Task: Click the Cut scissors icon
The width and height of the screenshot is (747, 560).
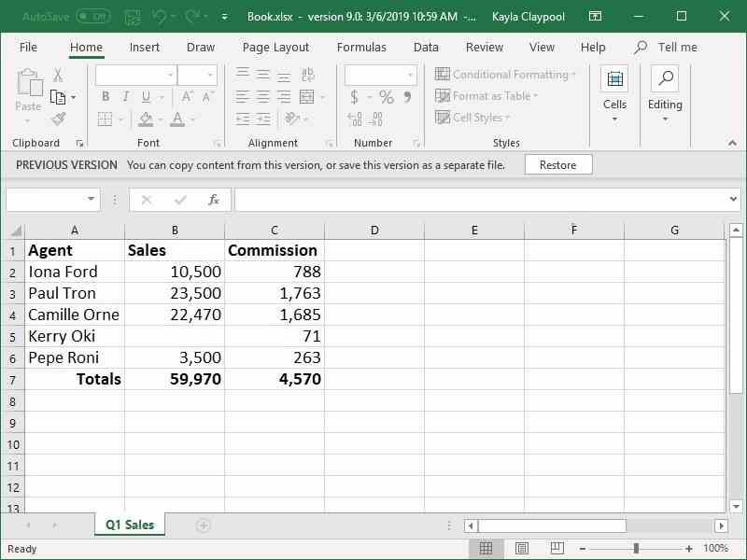Action: [x=58, y=76]
